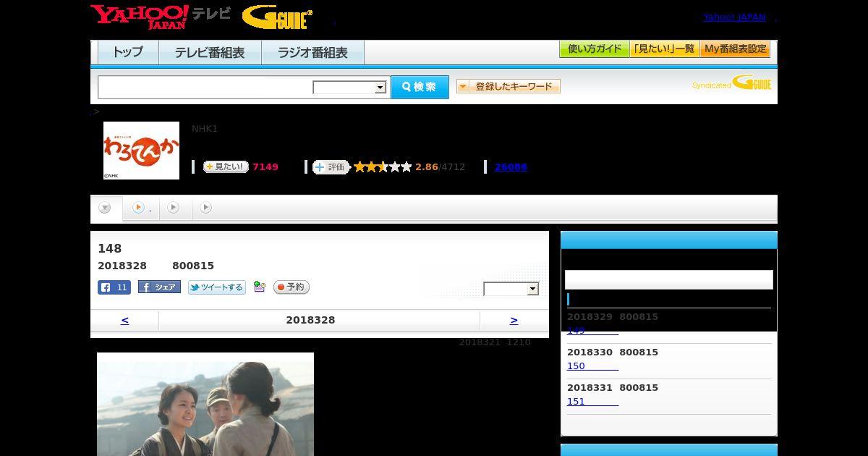Click the 2018328 date heading
Screen dimensions: 868x456
(x=310, y=320)
